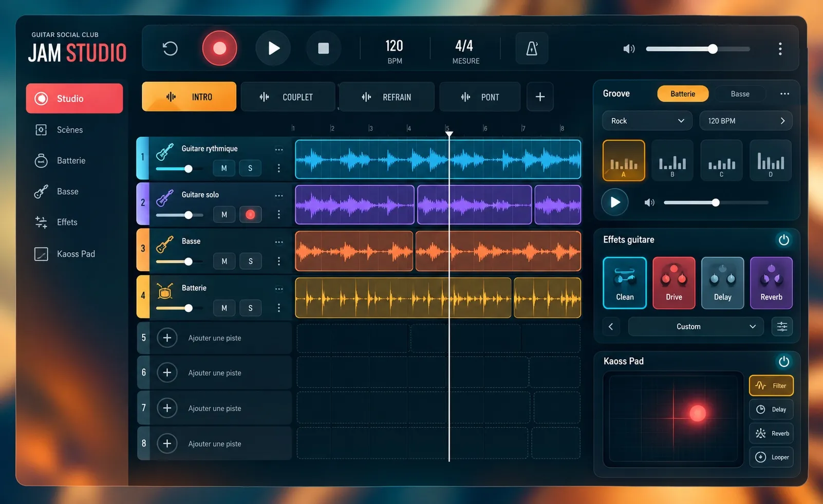Open the top bar three-dot menu
Screen dimensions: 823x504
[780, 49]
